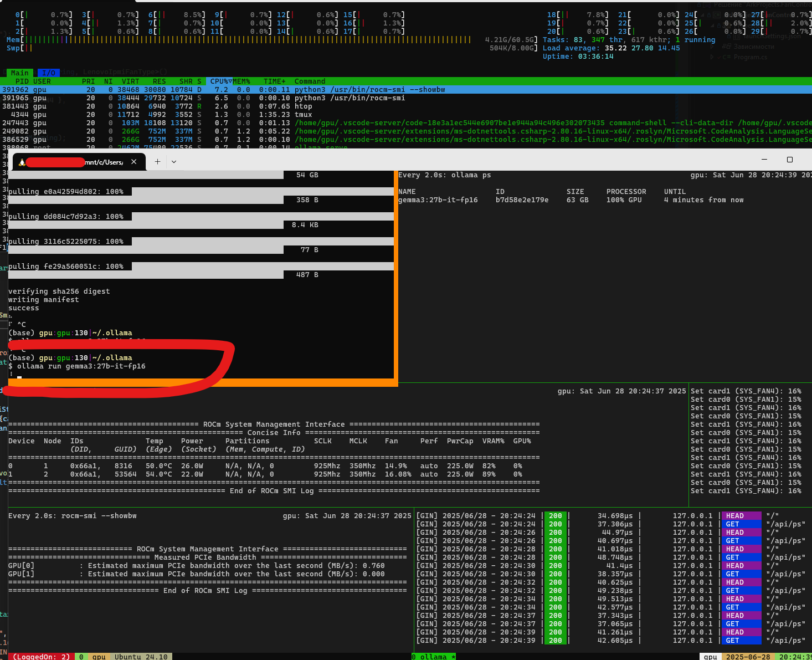Close the terminal tab with its X icon
Image resolution: width=812 pixels, height=660 pixels.
click(x=133, y=162)
